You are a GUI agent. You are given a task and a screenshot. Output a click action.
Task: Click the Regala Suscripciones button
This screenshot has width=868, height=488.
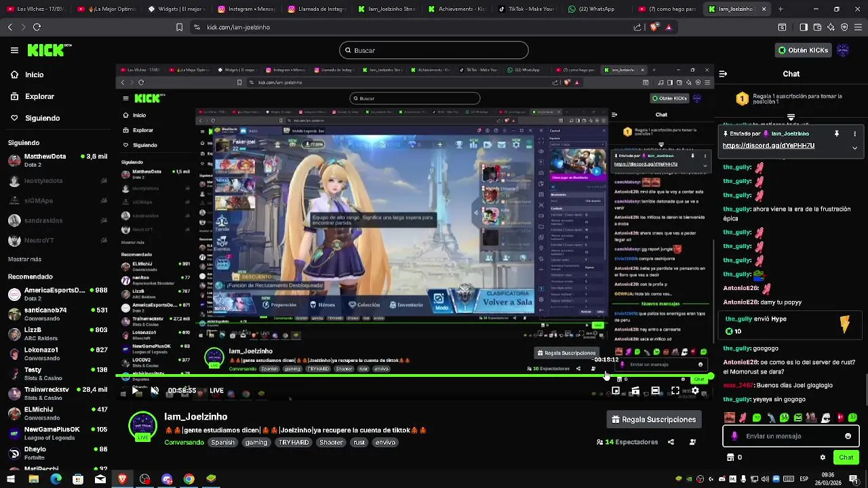point(654,420)
